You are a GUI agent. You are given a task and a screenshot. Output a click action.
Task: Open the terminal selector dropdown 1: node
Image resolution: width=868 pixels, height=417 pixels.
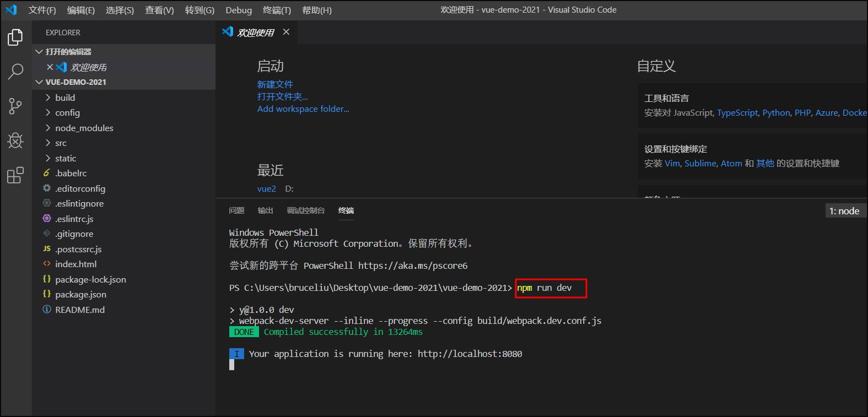tap(845, 211)
